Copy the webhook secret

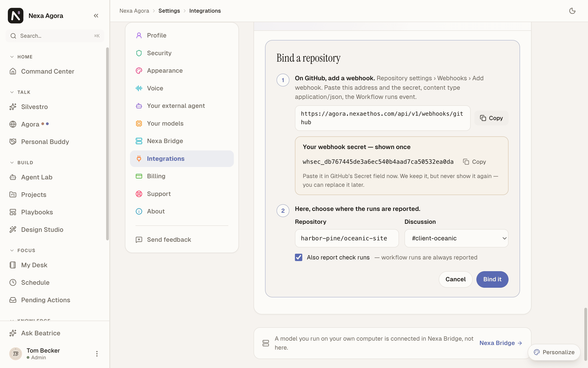click(474, 162)
